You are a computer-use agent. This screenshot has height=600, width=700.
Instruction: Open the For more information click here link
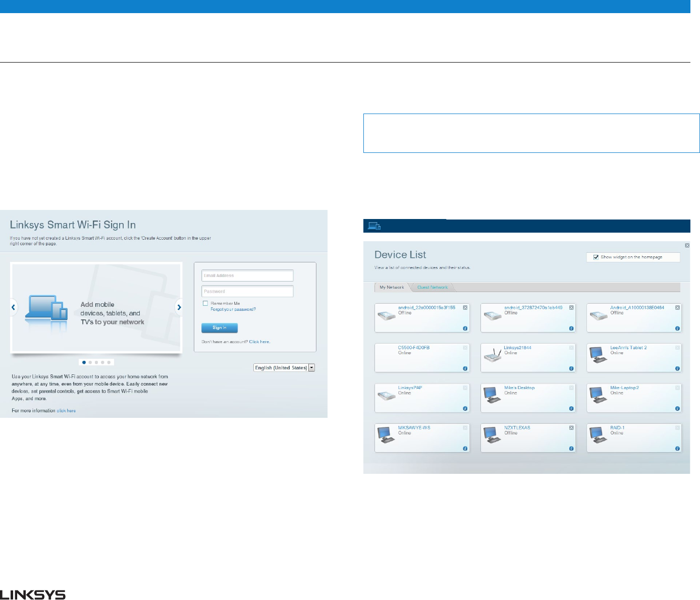(x=66, y=411)
